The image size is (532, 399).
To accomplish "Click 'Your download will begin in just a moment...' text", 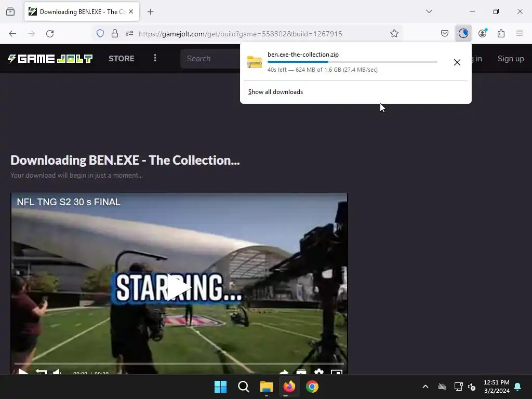I will pyautogui.click(x=77, y=176).
